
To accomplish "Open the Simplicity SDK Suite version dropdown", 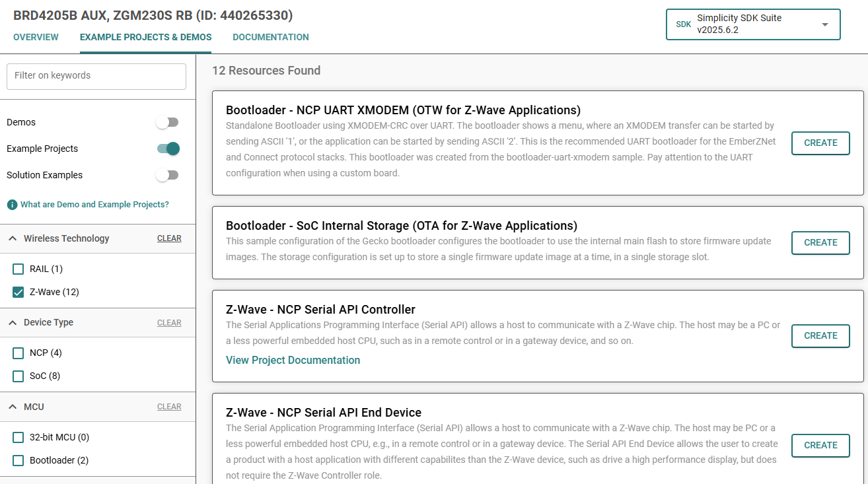I will (x=824, y=24).
